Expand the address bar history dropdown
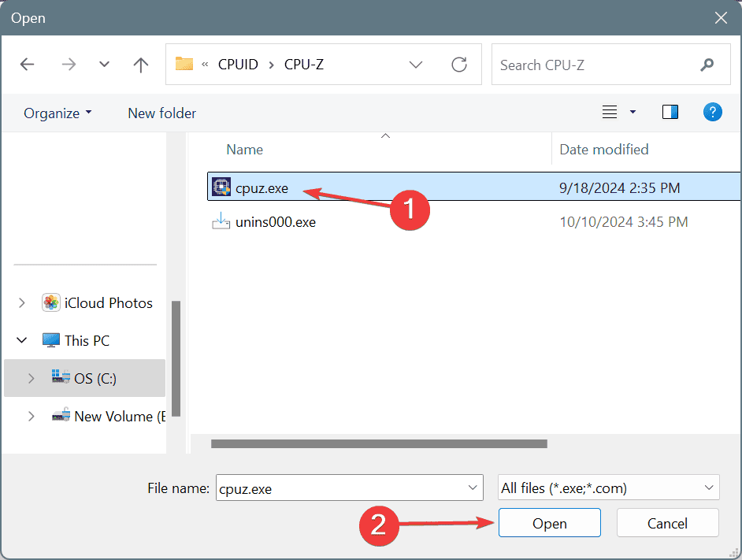 (x=415, y=65)
